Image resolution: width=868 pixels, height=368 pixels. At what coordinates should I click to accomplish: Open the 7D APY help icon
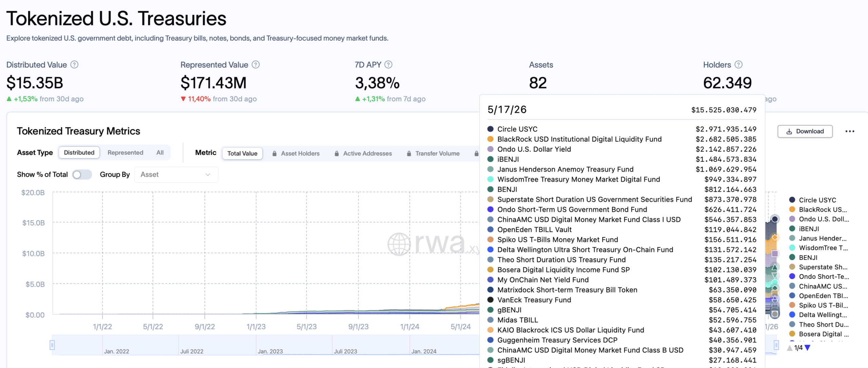[389, 64]
